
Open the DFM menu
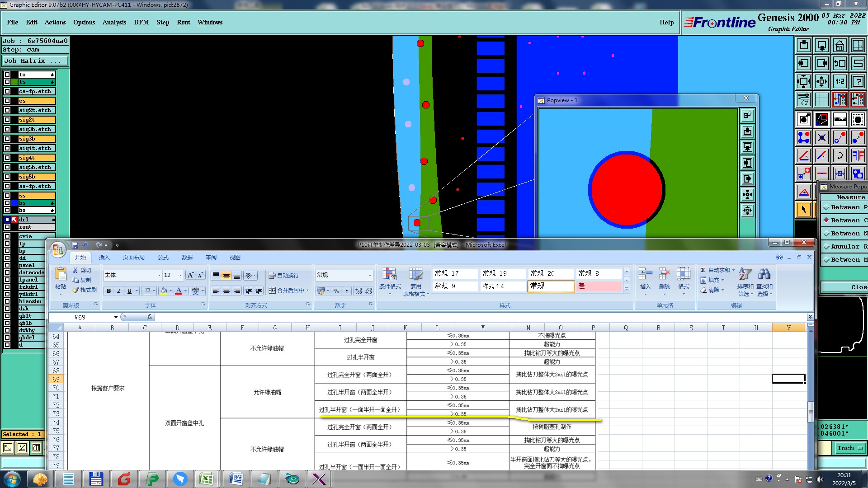[x=141, y=22]
